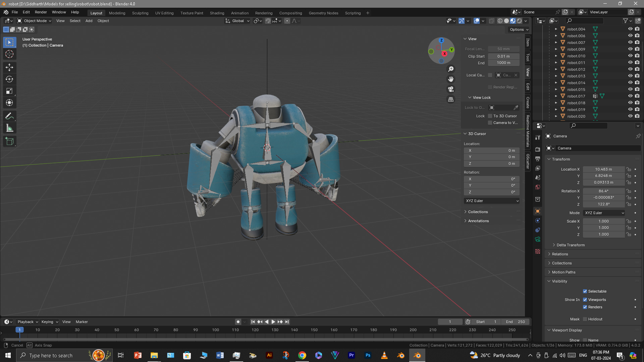This screenshot has height=362, width=644.
Task: Expand the Motion Paths panel
Action: click(563, 272)
